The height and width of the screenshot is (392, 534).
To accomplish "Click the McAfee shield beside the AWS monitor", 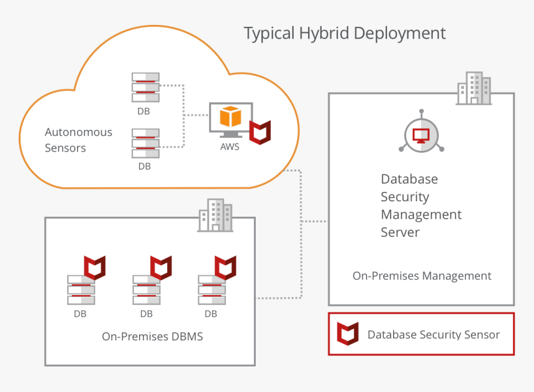I will pyautogui.click(x=261, y=131).
